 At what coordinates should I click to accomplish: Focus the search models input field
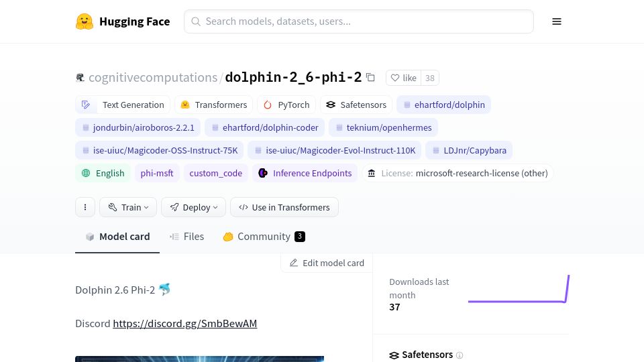[358, 21]
